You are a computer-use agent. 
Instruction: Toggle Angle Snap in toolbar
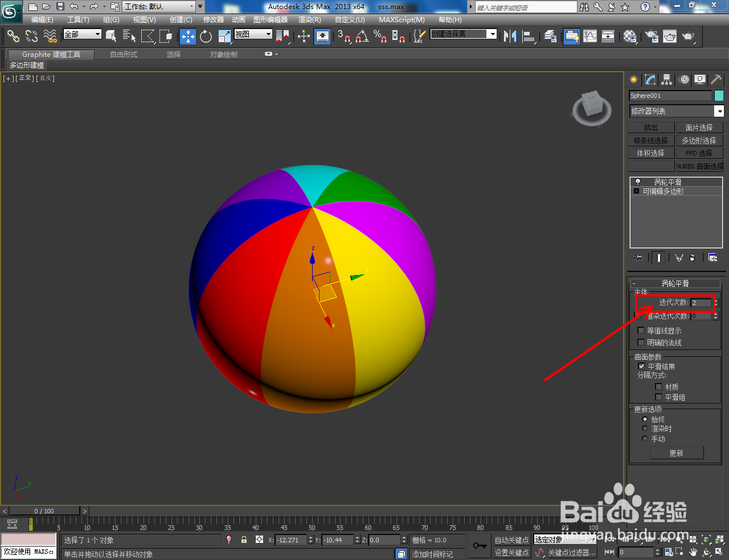(362, 36)
